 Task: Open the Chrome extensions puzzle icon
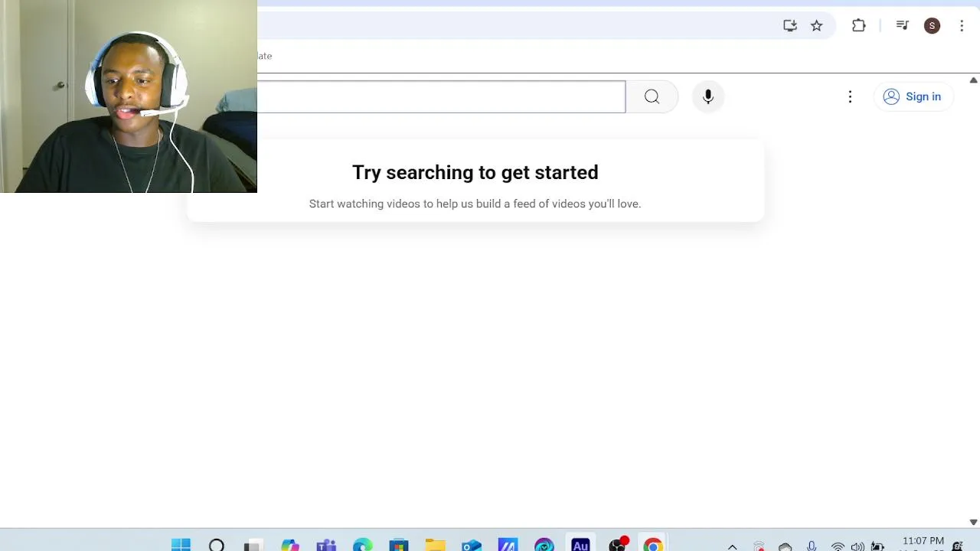859,26
